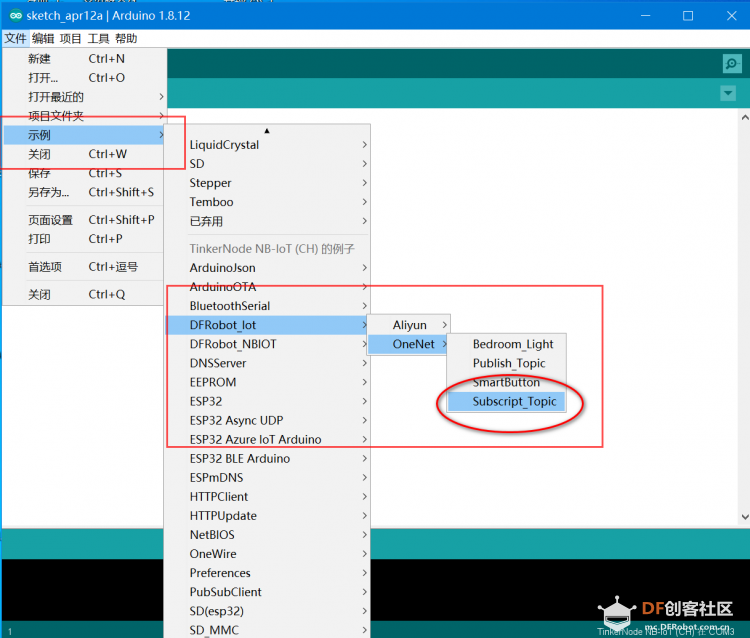Screen dimensions: 750x638
Task: Close the Arduino window
Action: pyautogui.click(x=731, y=16)
